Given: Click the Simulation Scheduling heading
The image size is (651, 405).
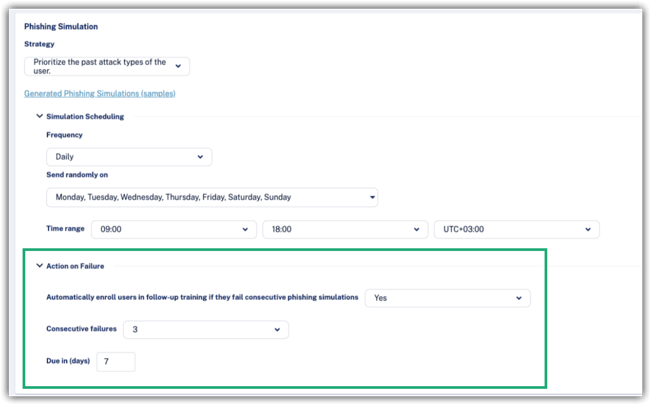Looking at the screenshot, I should point(85,116).
